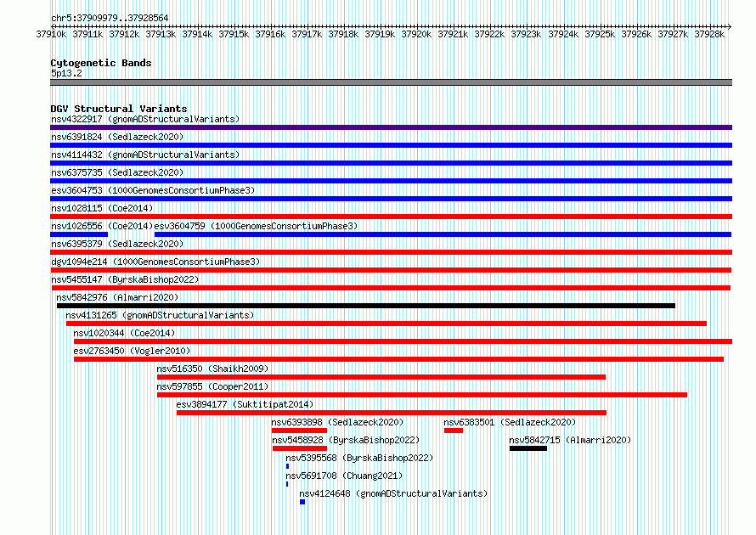Open the nsv1028115 (Coe2014) label

(x=102, y=208)
